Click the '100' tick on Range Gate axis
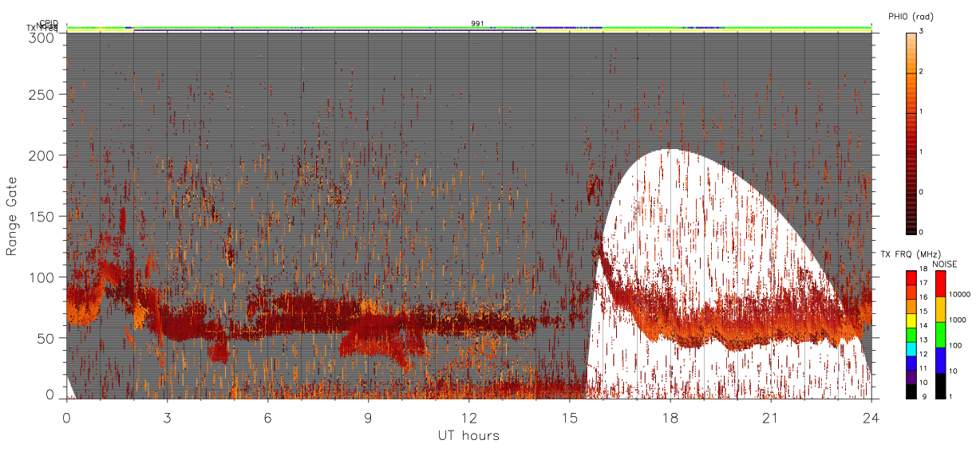This screenshot has width=980, height=452. click(43, 277)
